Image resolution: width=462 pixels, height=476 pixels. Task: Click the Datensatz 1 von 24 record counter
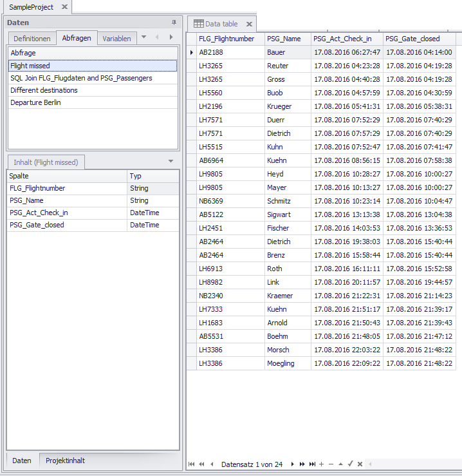tap(252, 464)
